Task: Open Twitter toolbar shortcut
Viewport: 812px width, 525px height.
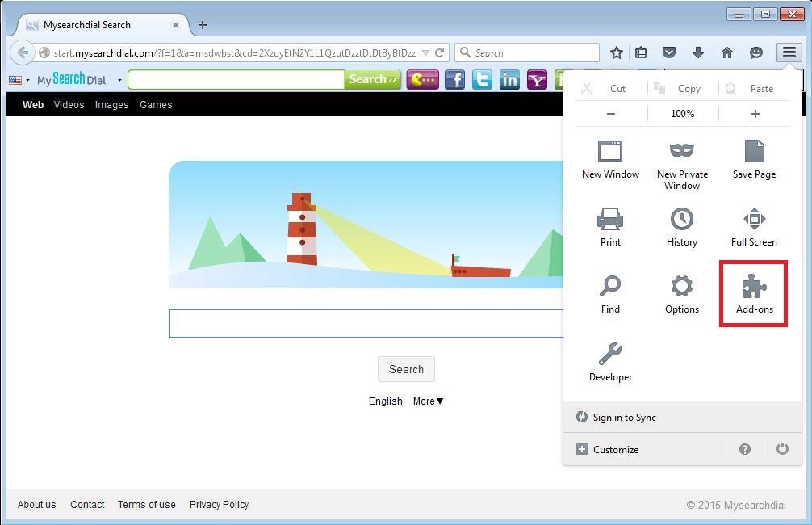Action: (x=482, y=80)
